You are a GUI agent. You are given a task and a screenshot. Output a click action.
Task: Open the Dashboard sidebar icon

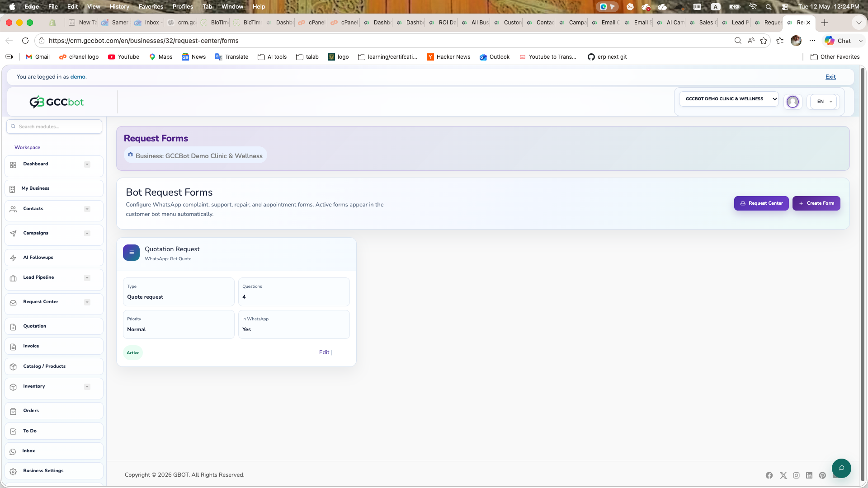pyautogui.click(x=13, y=165)
